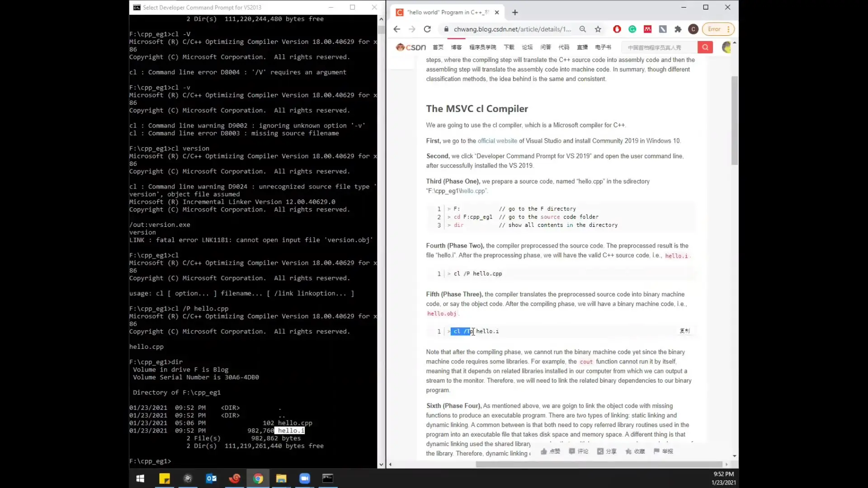Viewport: 868px width, 488px height.
Task: Click browser horizontal scrollbar thumb
Action: pos(599,465)
